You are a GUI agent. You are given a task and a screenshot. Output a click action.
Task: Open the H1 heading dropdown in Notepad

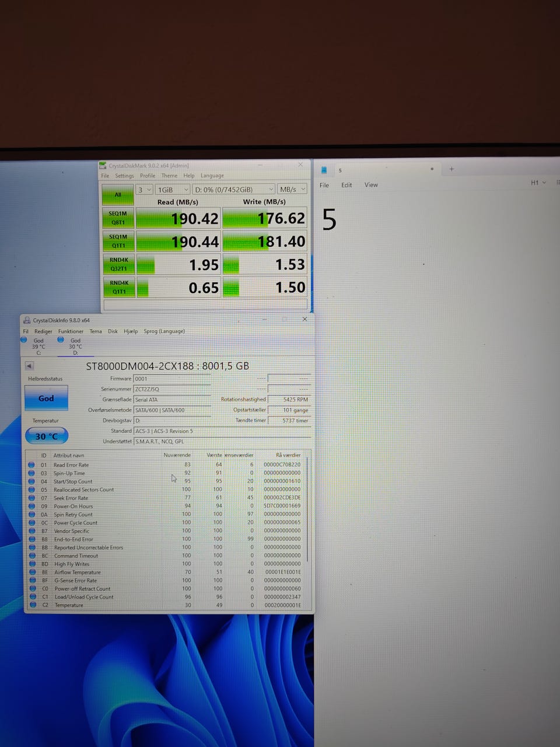538,183
